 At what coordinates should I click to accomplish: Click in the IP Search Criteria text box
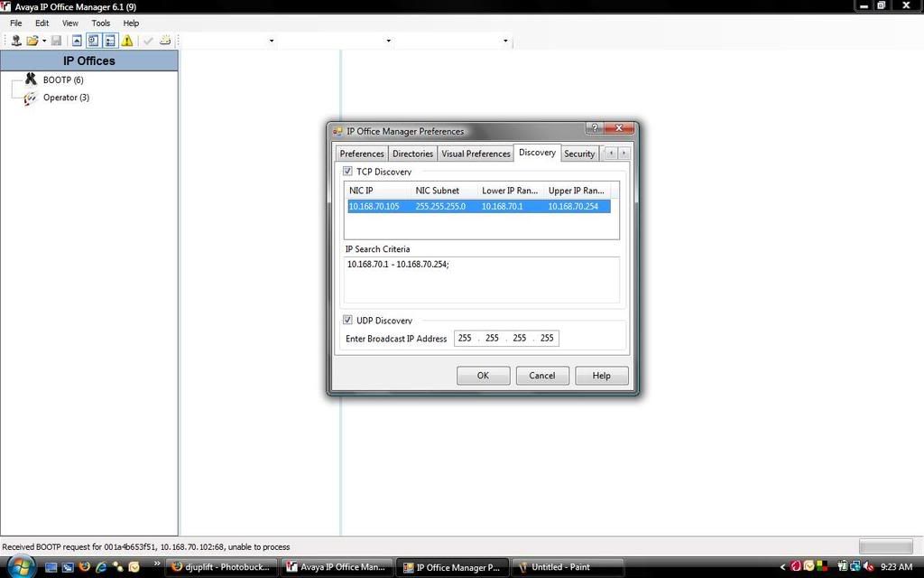point(482,280)
